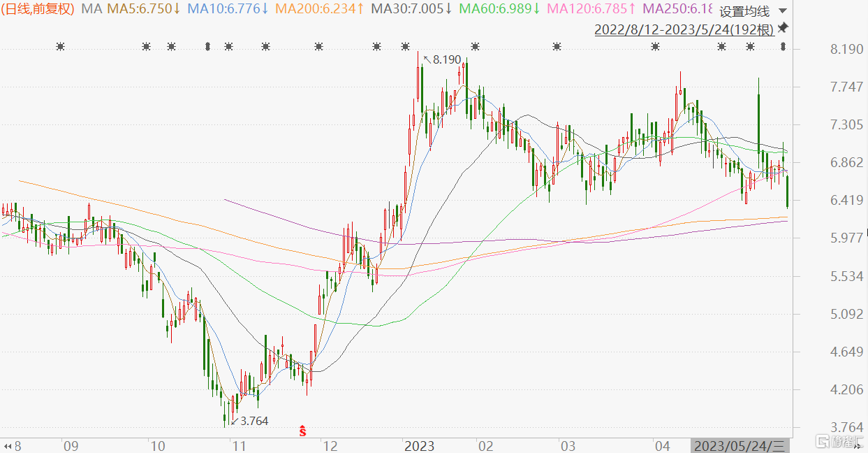This screenshot has width=868, height=453.
Task: Click the 04 month label on time axis
Action: click(x=663, y=445)
